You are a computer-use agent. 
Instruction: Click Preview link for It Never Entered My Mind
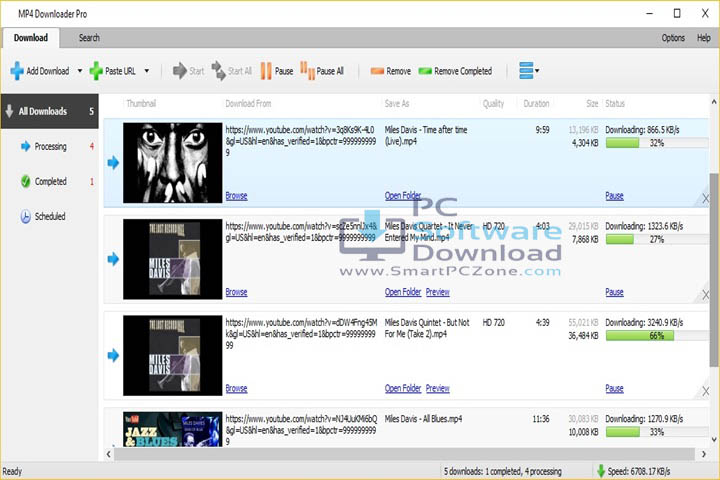click(x=437, y=292)
